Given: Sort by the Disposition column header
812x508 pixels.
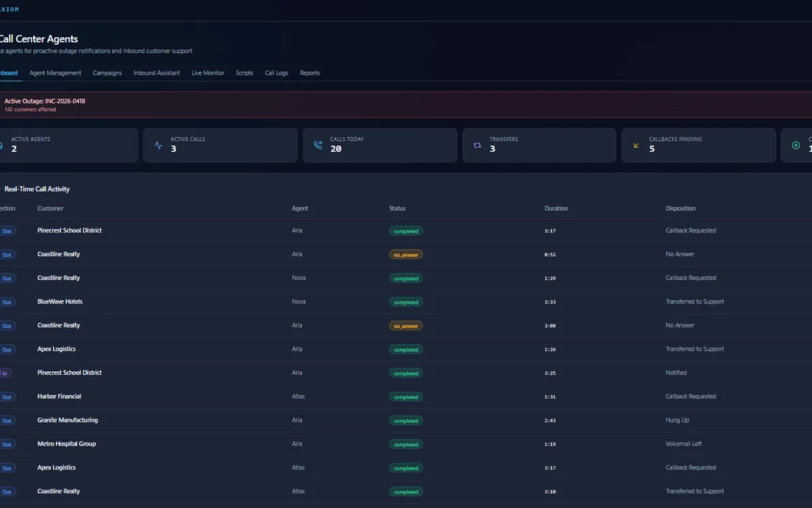Looking at the screenshot, I should tap(681, 209).
